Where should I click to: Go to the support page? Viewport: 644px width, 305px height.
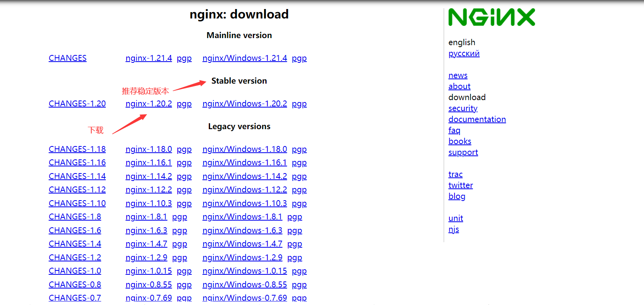[463, 152]
